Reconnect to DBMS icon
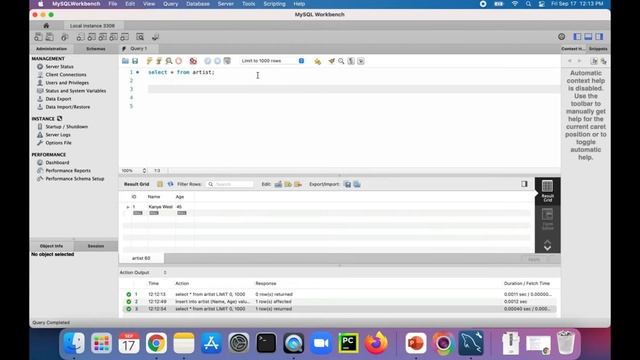The width and height of the screenshot is (640, 360). pyautogui.click(x=155, y=37)
